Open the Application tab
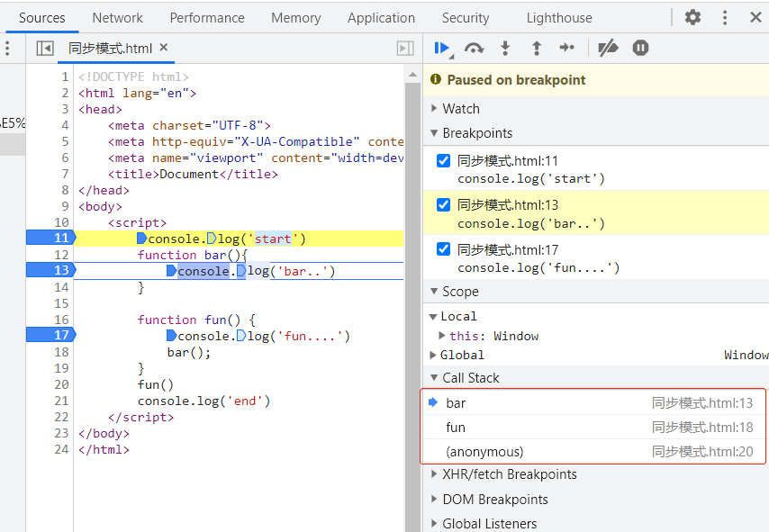The height and width of the screenshot is (532, 769). point(381,18)
